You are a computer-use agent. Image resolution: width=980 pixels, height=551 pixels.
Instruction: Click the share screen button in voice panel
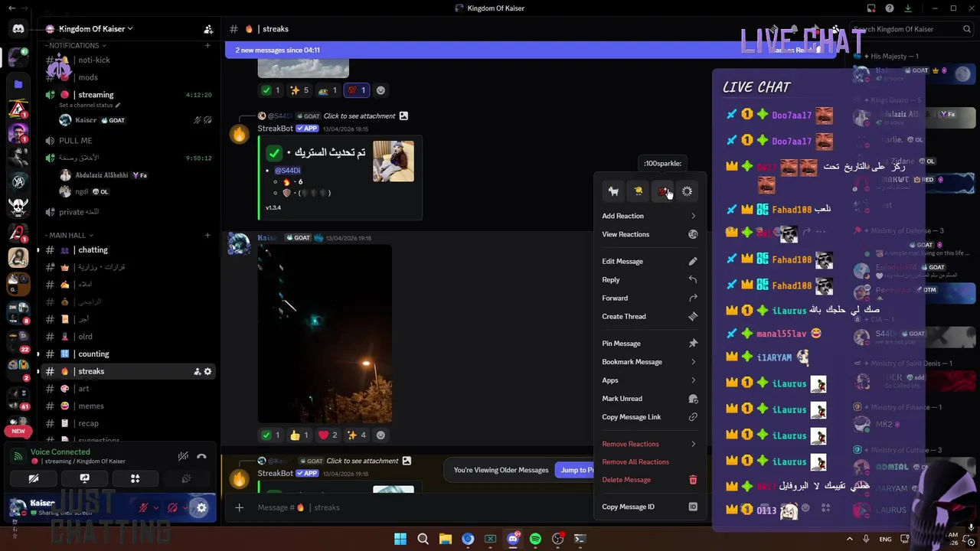point(84,478)
